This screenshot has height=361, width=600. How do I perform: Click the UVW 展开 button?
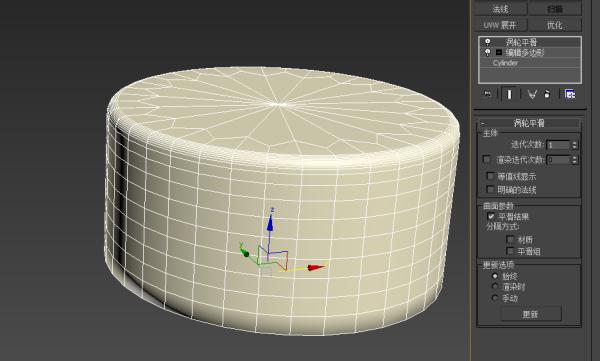tap(501, 25)
